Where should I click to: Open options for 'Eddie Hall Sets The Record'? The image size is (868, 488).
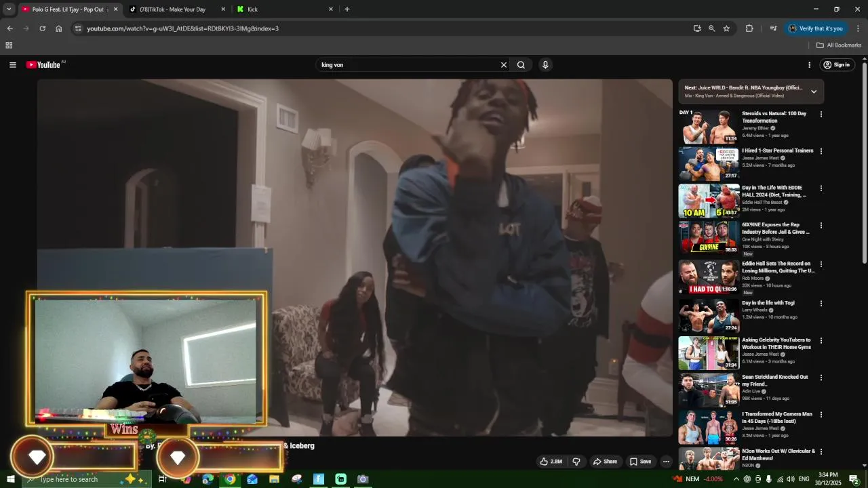click(821, 264)
